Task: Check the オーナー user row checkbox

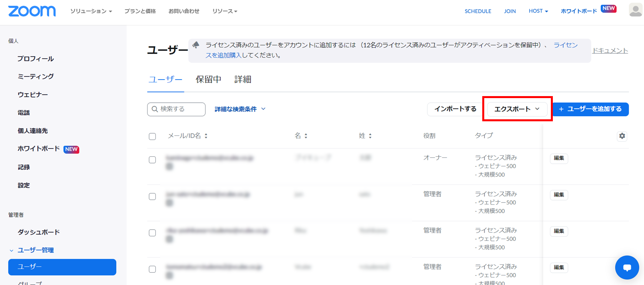Action: tap(152, 160)
